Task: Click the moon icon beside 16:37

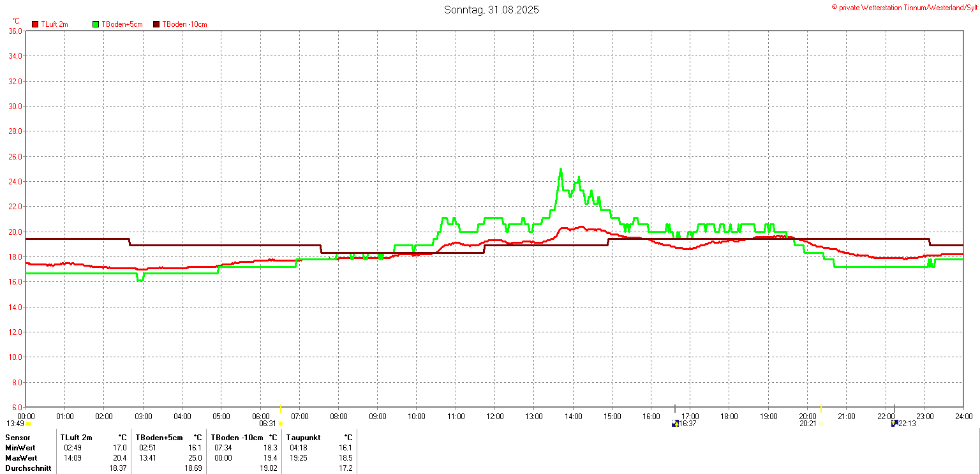Action: click(x=675, y=424)
